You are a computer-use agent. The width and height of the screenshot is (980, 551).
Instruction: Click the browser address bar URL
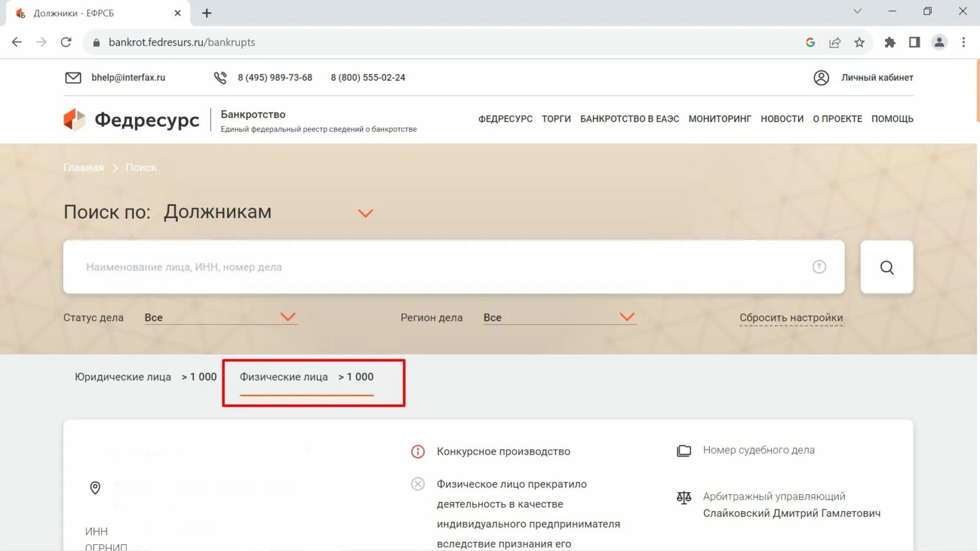tap(182, 42)
